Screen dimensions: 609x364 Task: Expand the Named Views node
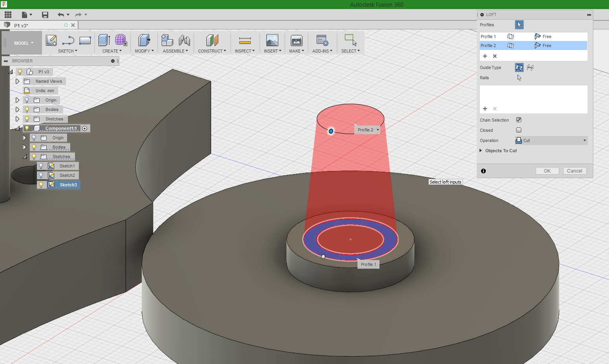[x=17, y=81]
